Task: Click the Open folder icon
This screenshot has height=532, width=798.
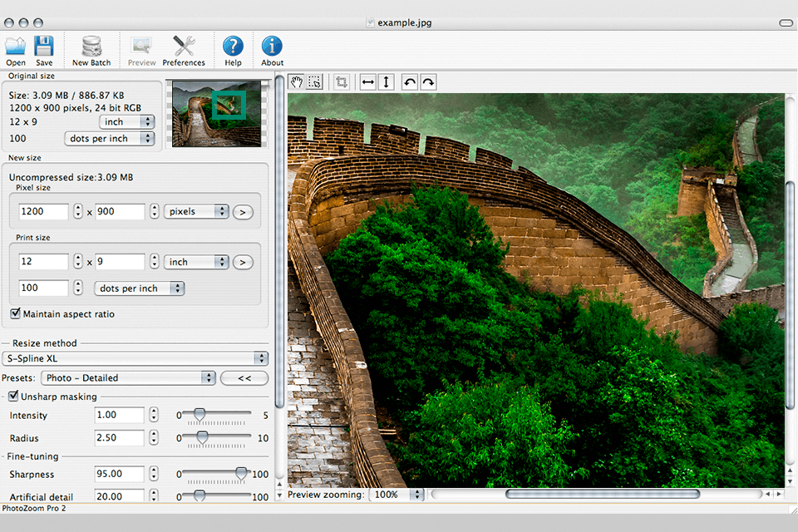Action: tap(15, 47)
